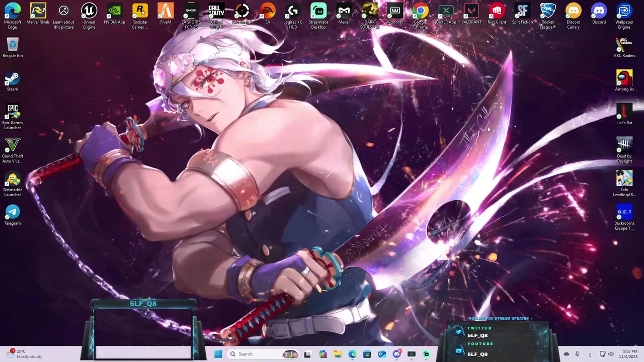Launch Rocket League desktop icon
Image resolution: width=644 pixels, height=362 pixels.
[548, 16]
